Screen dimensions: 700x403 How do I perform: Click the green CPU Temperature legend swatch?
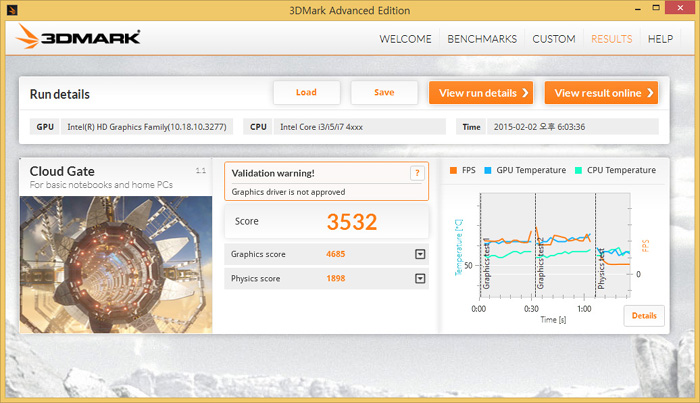[x=578, y=170]
